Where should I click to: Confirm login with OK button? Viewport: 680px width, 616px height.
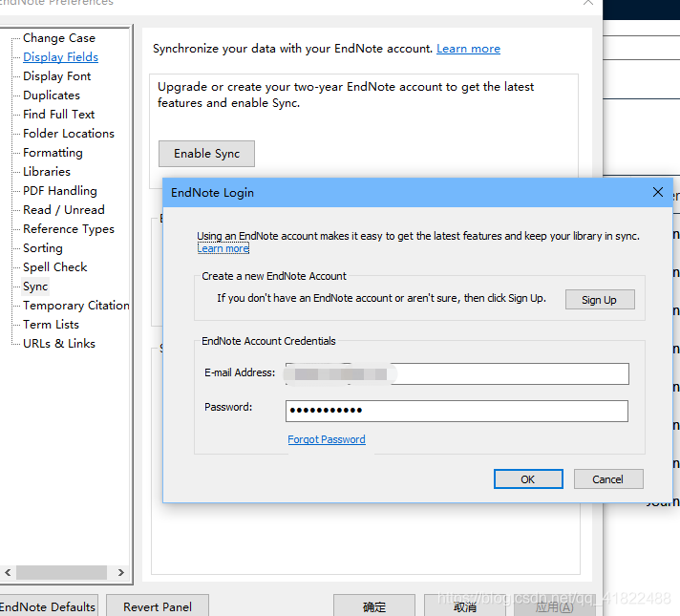[528, 478]
